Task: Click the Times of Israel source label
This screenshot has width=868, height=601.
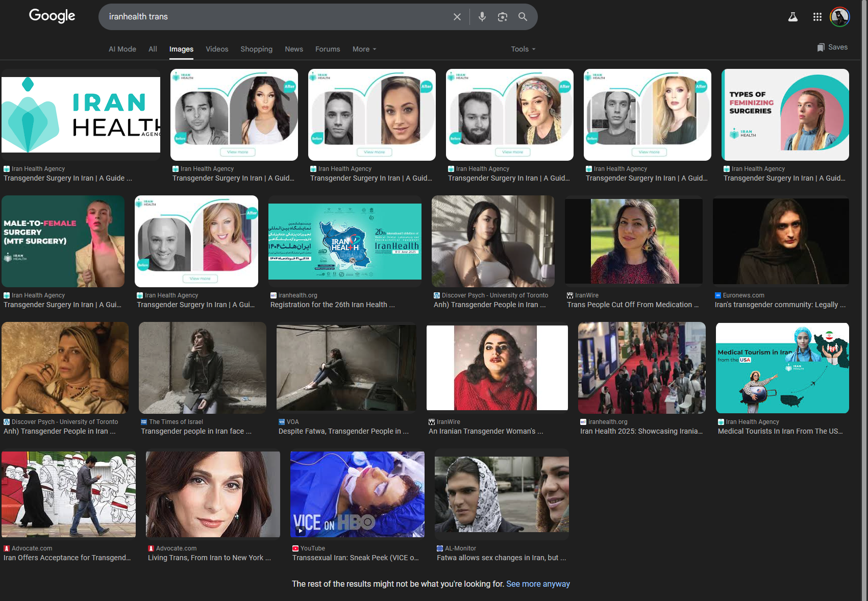Action: 176,422
